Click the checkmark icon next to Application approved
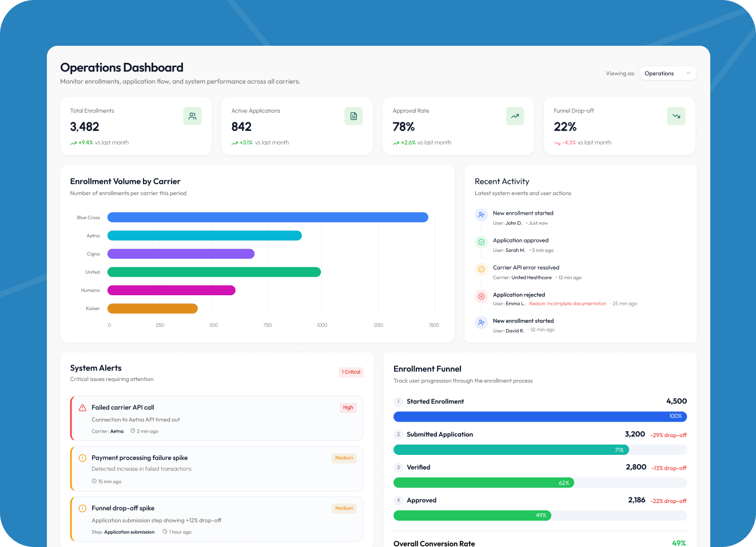Viewport: 756px width, 547px height. pyautogui.click(x=481, y=242)
